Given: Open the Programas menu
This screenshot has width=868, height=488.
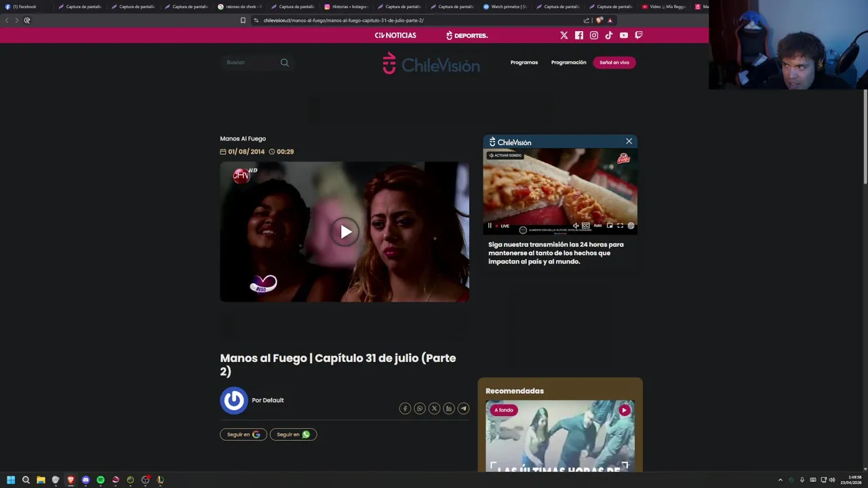Looking at the screenshot, I should [524, 62].
